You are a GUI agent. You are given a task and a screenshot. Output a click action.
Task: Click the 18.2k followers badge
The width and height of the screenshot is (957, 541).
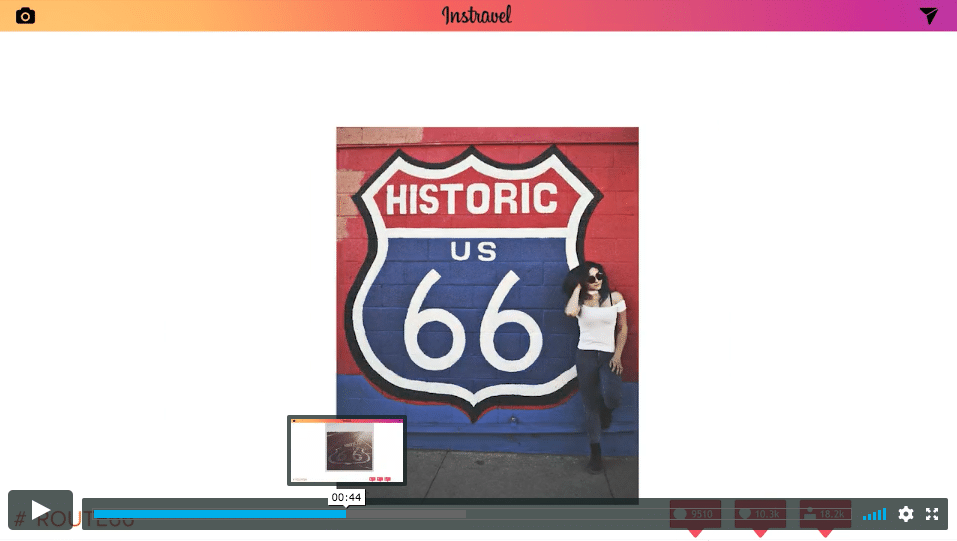coord(825,514)
